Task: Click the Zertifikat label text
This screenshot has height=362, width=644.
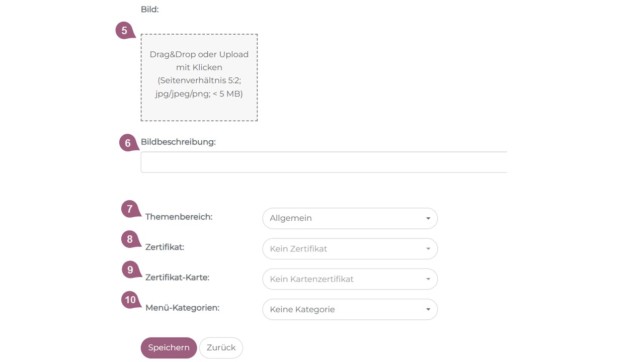Action: point(165,247)
